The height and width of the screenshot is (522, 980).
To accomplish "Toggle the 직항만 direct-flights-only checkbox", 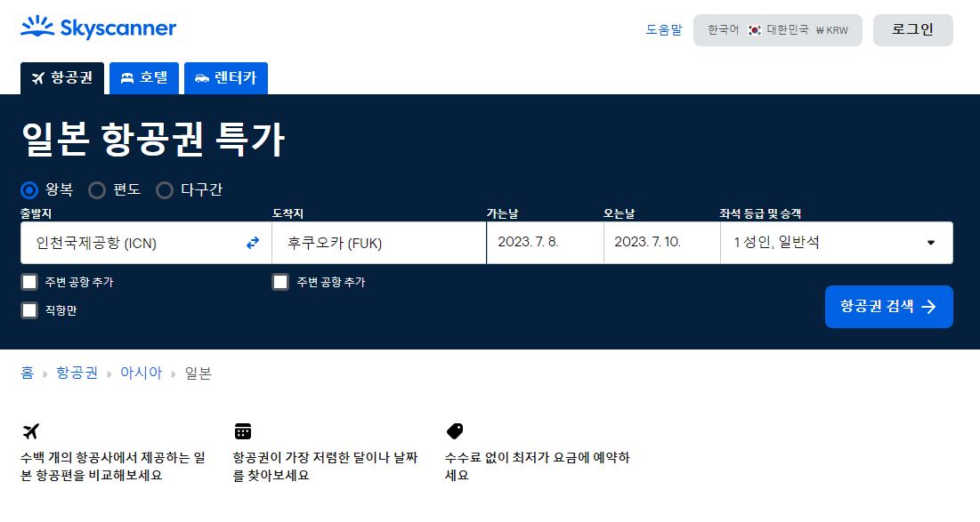I will [29, 310].
